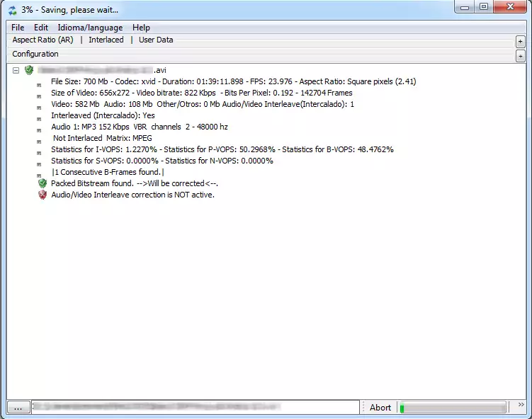Open the Idioma/language menu

pos(90,28)
